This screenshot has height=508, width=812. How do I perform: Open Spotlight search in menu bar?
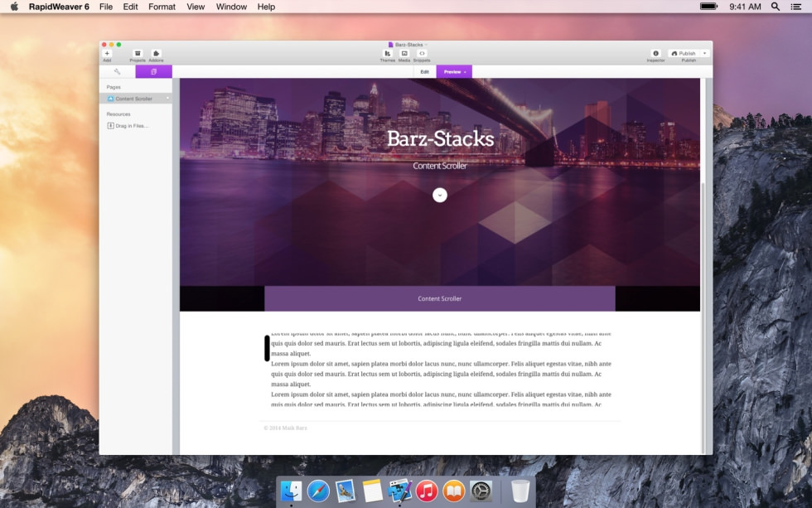click(x=776, y=7)
